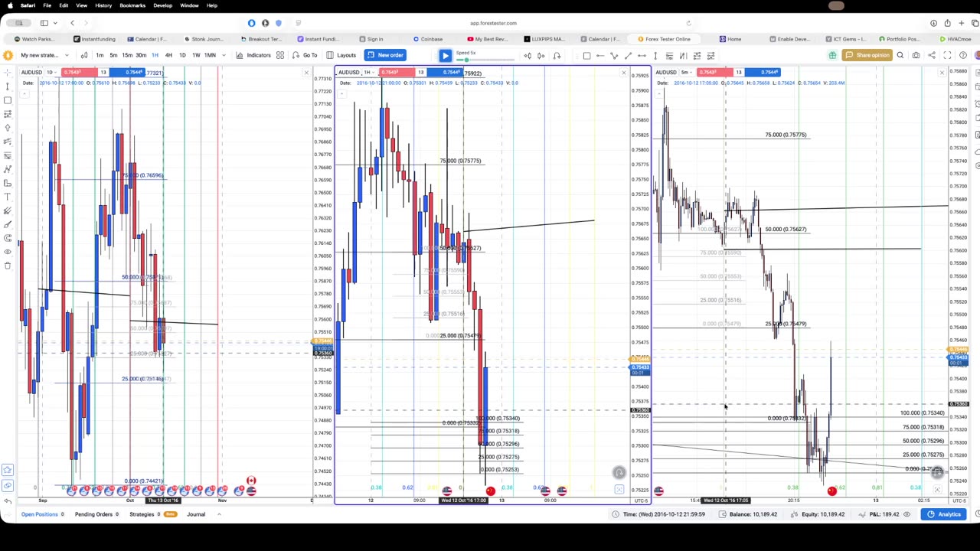Click the templates grid icon next to Indicators
Viewport: 980px width, 551px height.
280,55
